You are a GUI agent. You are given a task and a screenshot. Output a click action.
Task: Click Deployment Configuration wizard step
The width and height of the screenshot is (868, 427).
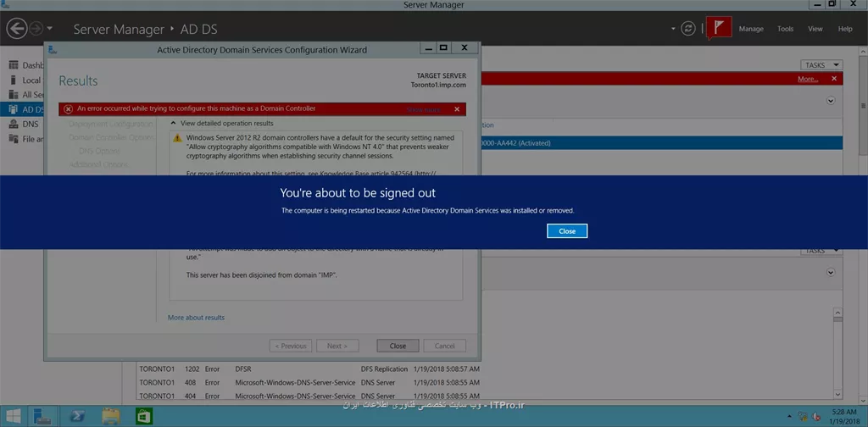tap(111, 124)
